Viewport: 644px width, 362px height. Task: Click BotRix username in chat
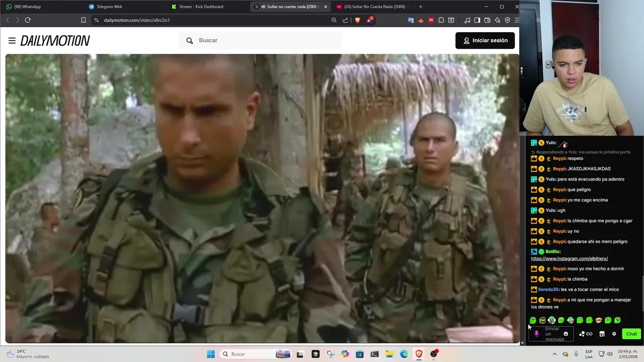point(553,251)
